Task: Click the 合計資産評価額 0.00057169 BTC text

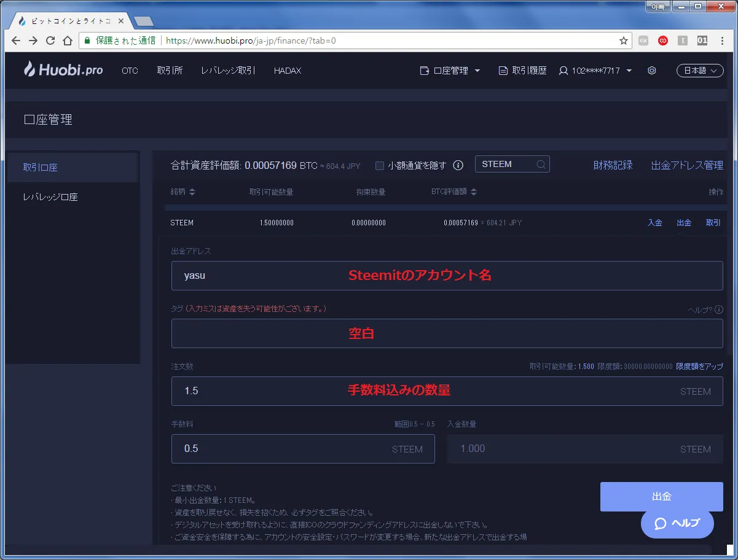Action: [244, 165]
